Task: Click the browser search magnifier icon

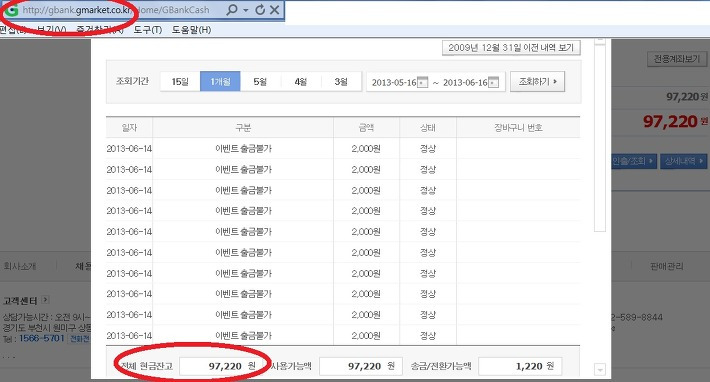Action: 232,10
